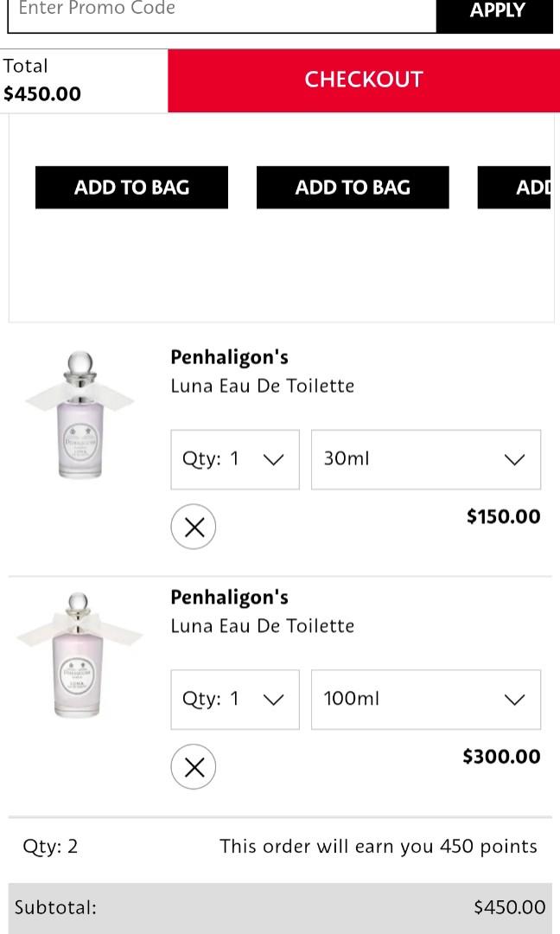
Task: Click the 450 points earning message
Action: pos(378,846)
